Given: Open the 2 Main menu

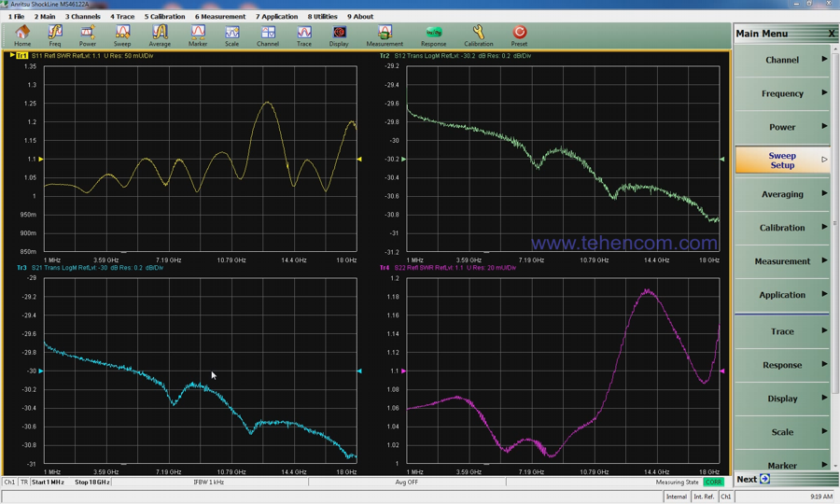Looking at the screenshot, I should 45,17.
